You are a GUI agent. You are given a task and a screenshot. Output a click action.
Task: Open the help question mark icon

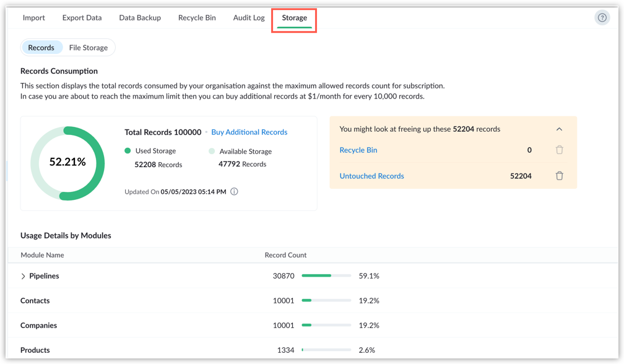(x=602, y=17)
